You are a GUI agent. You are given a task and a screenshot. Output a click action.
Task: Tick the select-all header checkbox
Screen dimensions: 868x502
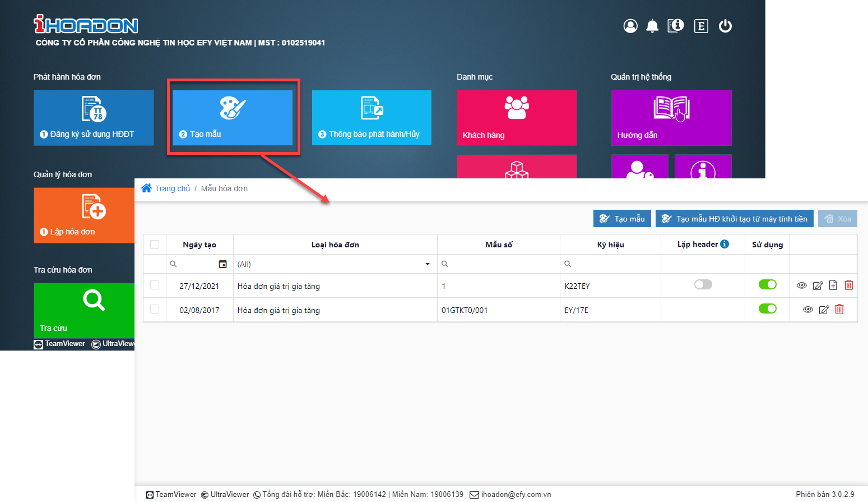(155, 245)
